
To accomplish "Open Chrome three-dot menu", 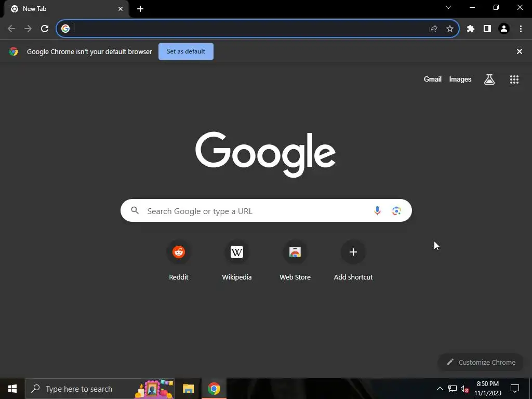I will pyautogui.click(x=521, y=29).
